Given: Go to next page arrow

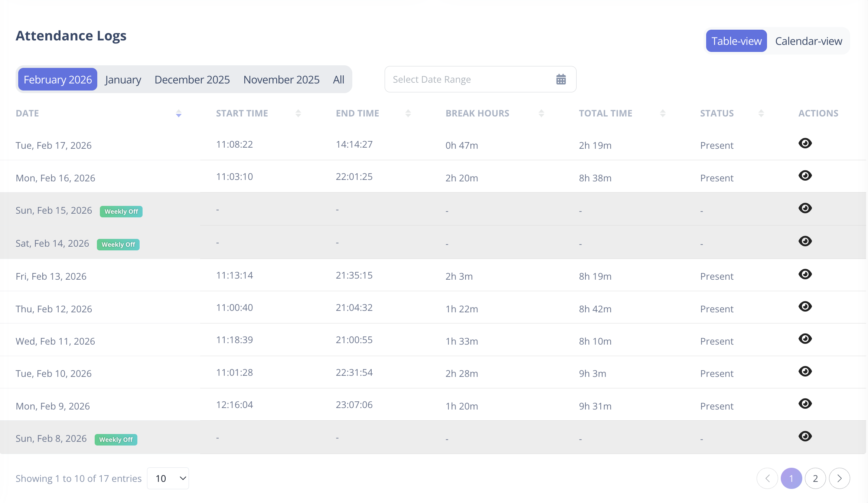Looking at the screenshot, I should click(839, 479).
